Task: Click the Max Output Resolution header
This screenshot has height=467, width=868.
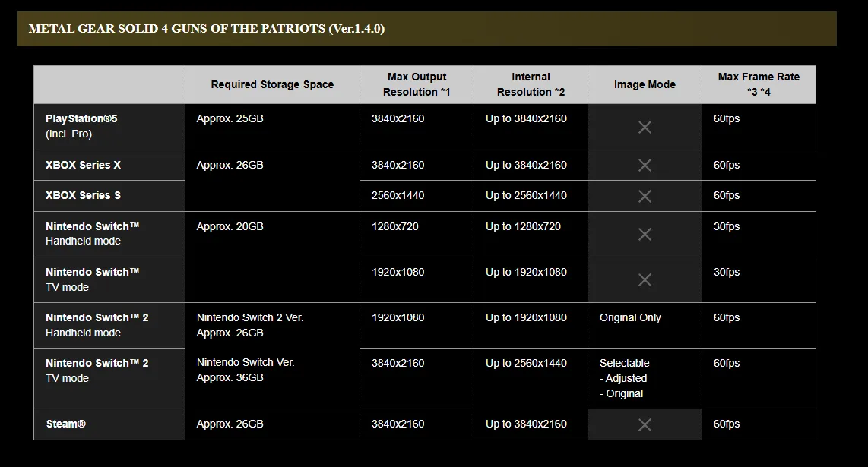Action: coord(417,84)
